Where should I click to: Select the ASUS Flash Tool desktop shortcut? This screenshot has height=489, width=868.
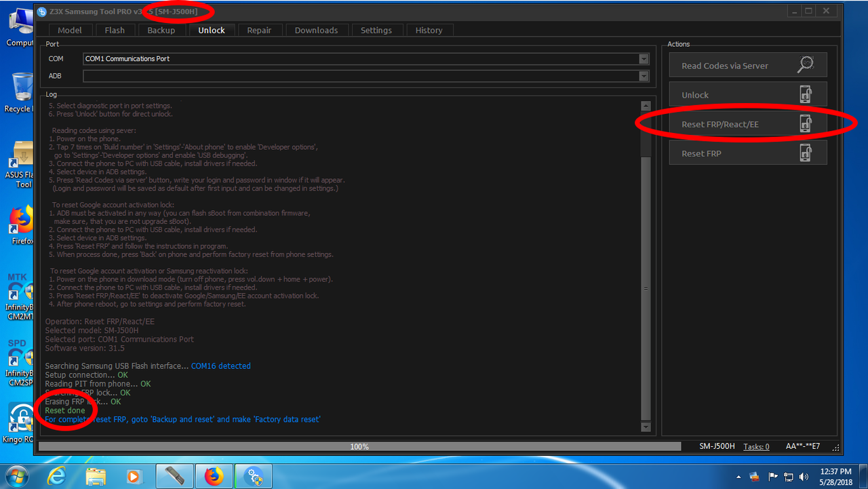19,165
